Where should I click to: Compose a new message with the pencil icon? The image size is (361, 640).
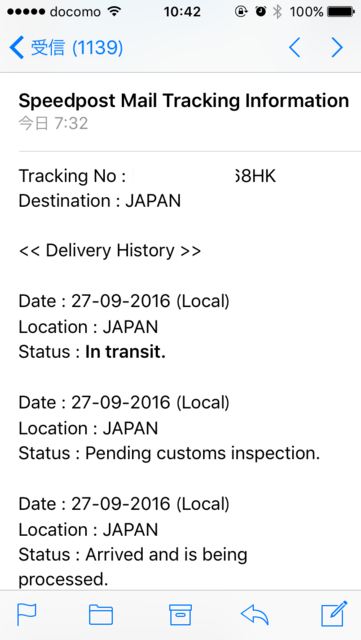point(334,613)
